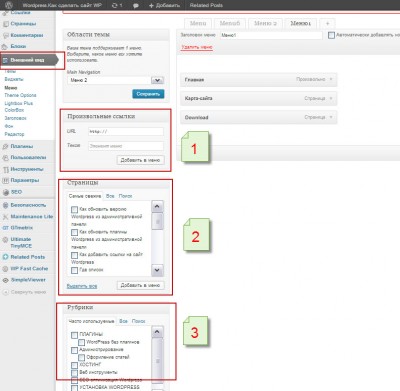400x391 pixels.
Task: Click the red Удалить меню link
Action: tap(197, 47)
